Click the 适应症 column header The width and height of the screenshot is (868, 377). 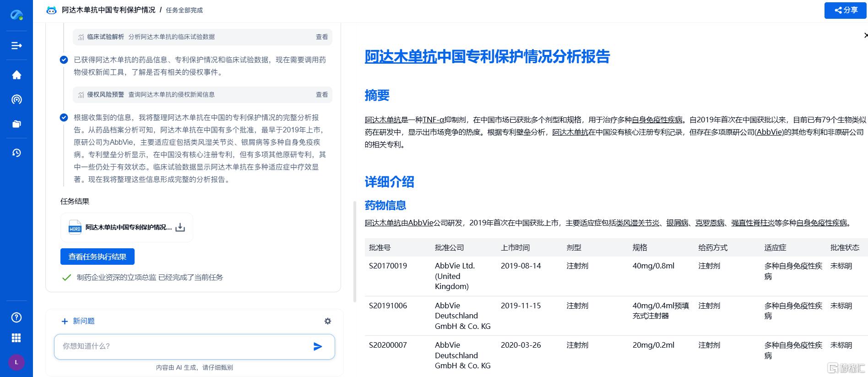click(776, 248)
